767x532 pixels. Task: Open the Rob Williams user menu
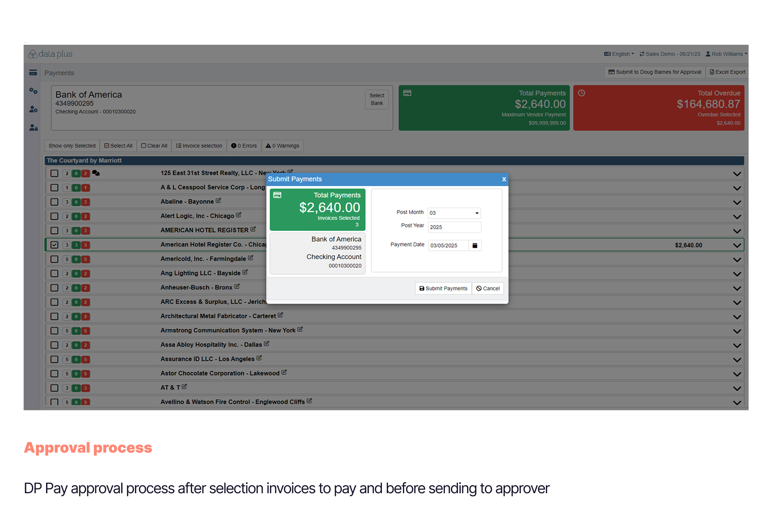coord(726,54)
